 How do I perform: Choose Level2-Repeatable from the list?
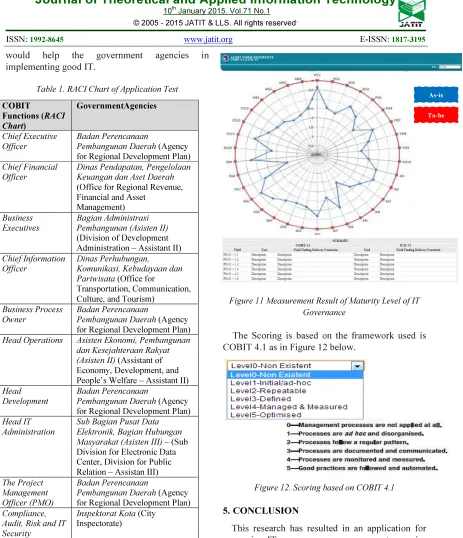click(x=295, y=391)
